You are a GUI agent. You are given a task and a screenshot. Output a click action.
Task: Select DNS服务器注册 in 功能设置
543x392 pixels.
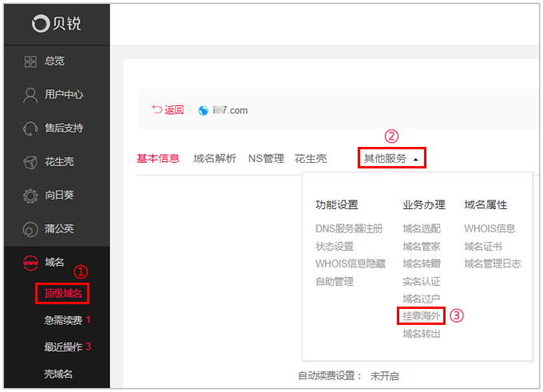pyautogui.click(x=349, y=229)
